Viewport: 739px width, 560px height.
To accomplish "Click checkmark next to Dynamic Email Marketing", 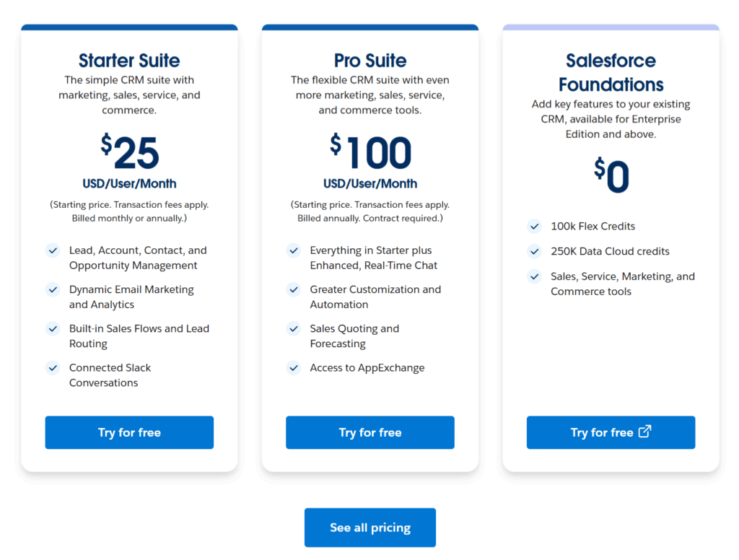I will pos(53,289).
